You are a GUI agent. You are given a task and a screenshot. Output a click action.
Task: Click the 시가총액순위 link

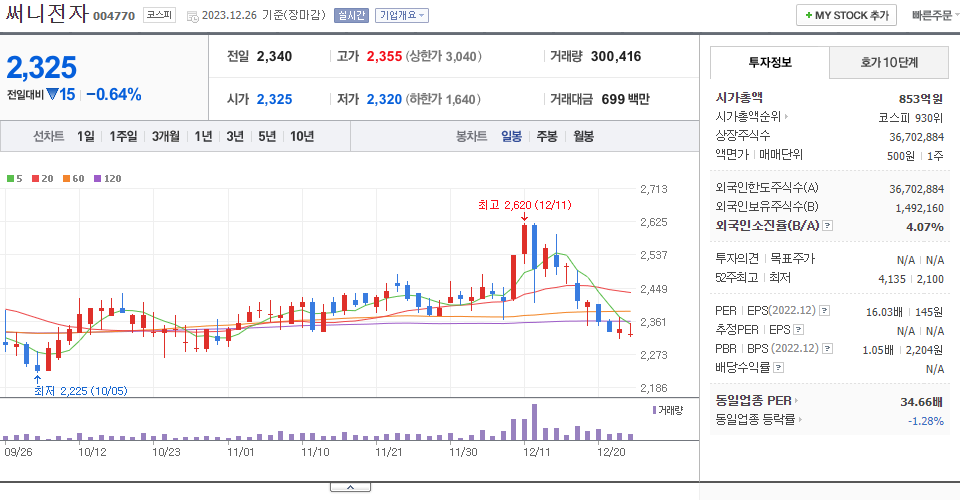click(748, 116)
